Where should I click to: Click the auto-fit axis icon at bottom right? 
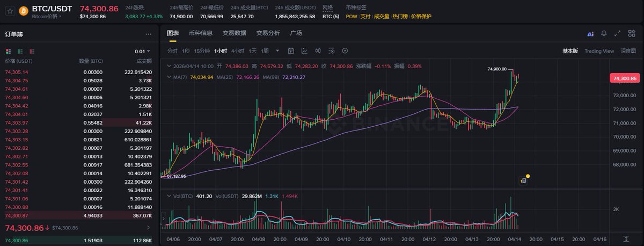coord(626,238)
